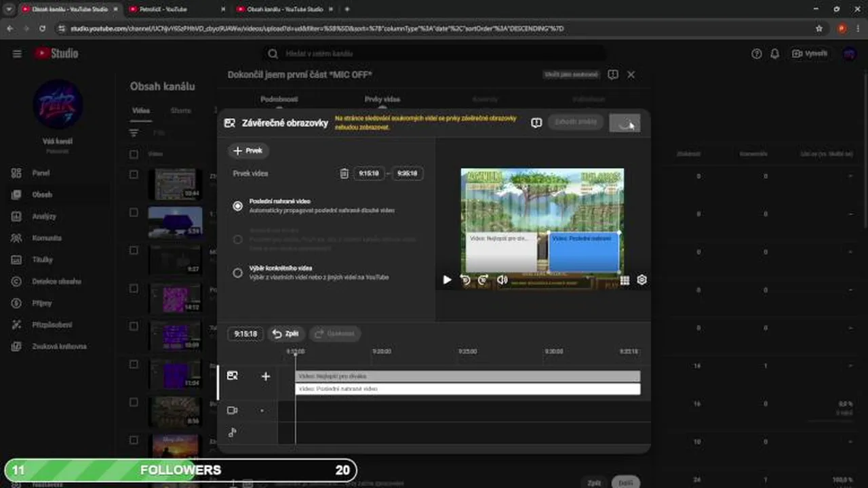Edit the element end time field
The height and width of the screenshot is (488, 868).
pyautogui.click(x=407, y=174)
